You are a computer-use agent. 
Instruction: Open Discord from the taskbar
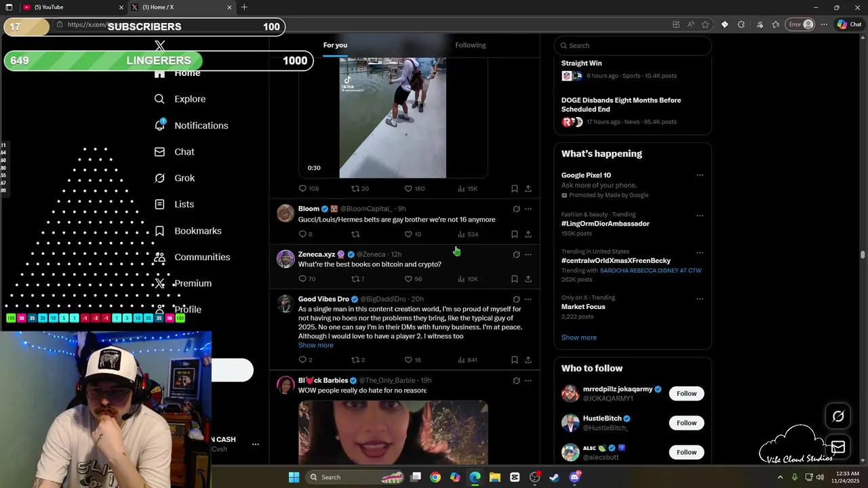[x=575, y=477]
